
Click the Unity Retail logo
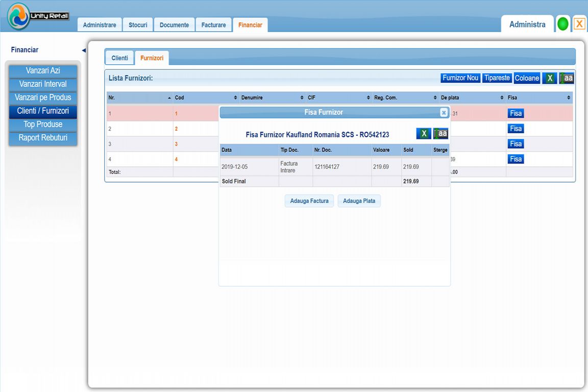(38, 16)
